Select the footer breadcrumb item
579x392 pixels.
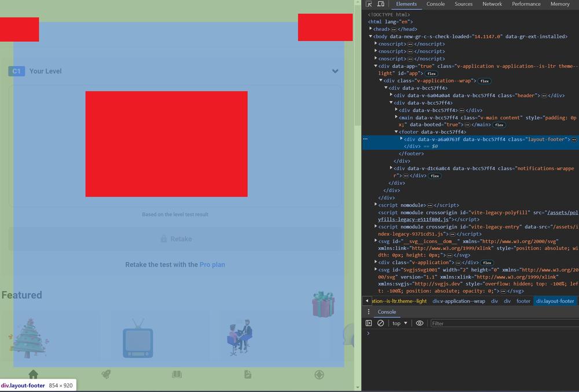click(523, 301)
